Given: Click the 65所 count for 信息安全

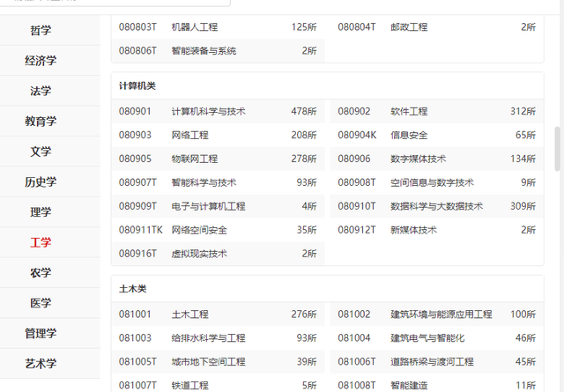Looking at the screenshot, I should point(525,136).
